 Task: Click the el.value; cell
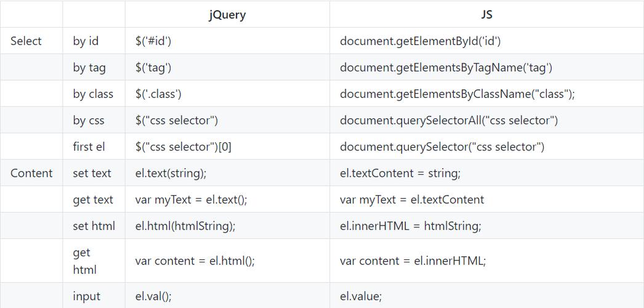click(486, 296)
